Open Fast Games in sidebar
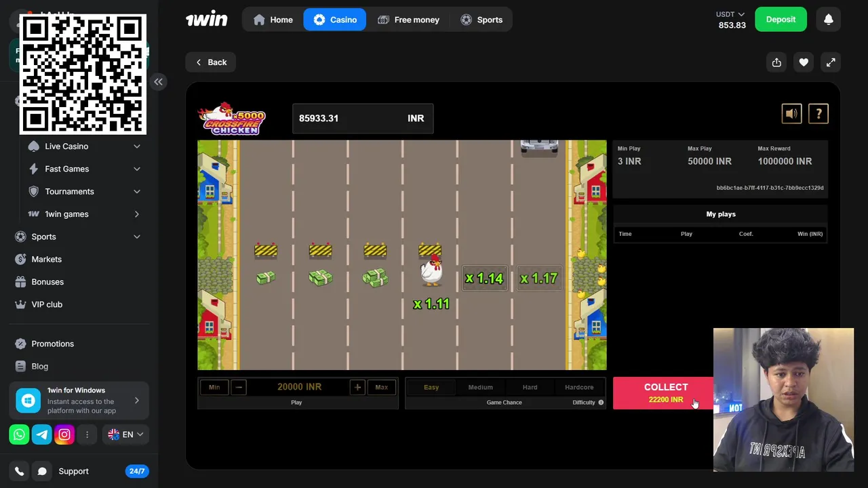 tap(66, 169)
